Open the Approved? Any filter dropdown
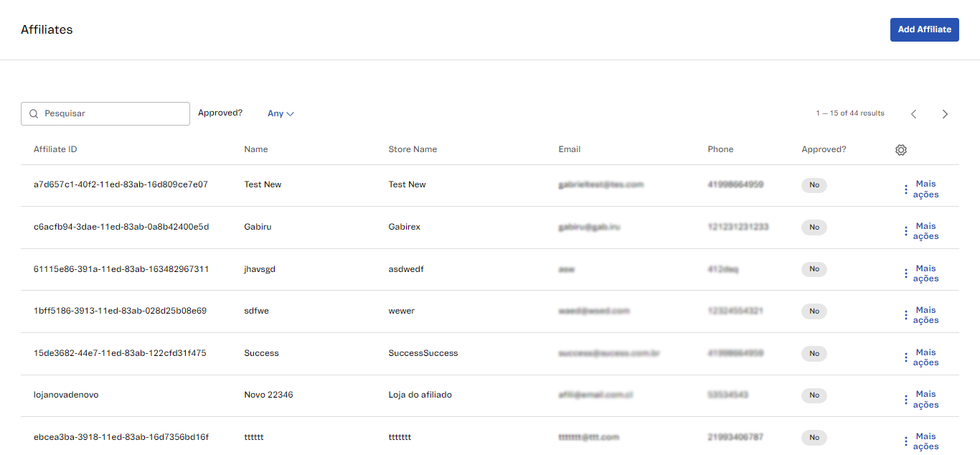This screenshot has height=455, width=980. tap(281, 113)
